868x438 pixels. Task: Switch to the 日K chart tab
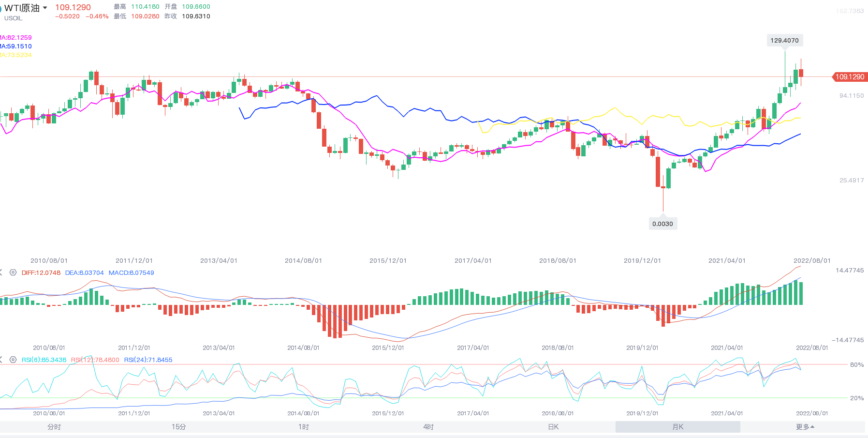pyautogui.click(x=553, y=427)
